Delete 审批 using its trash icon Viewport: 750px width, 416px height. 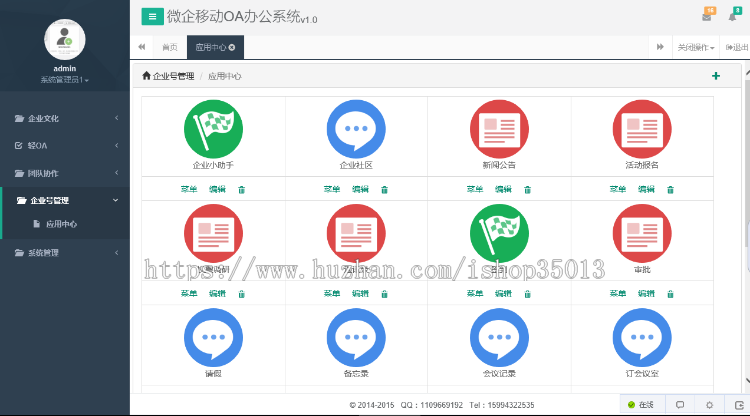click(670, 294)
